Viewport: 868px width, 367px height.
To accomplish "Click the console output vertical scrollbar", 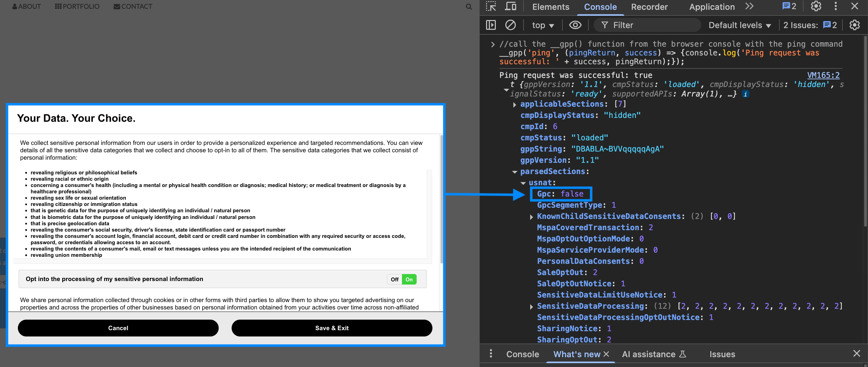I will pos(865,131).
